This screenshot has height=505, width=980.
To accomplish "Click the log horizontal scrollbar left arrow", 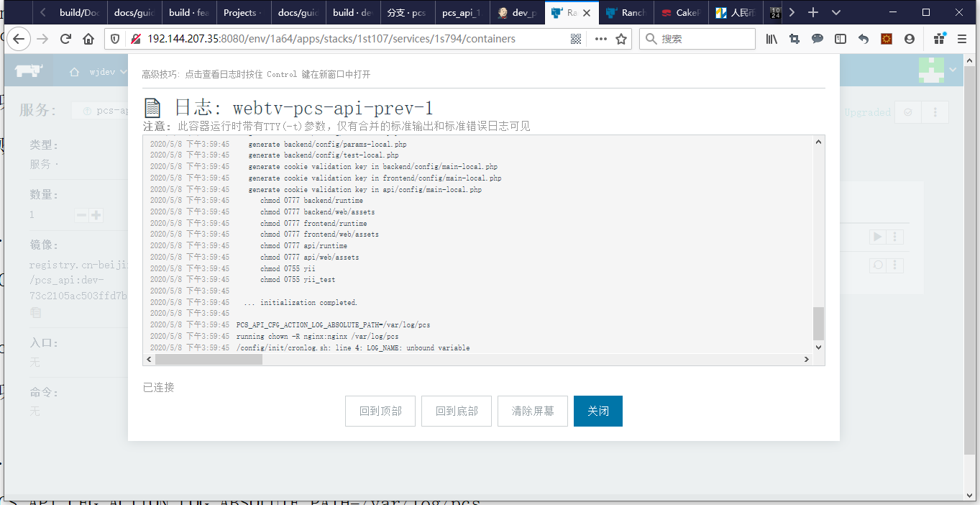I will click(x=150, y=359).
